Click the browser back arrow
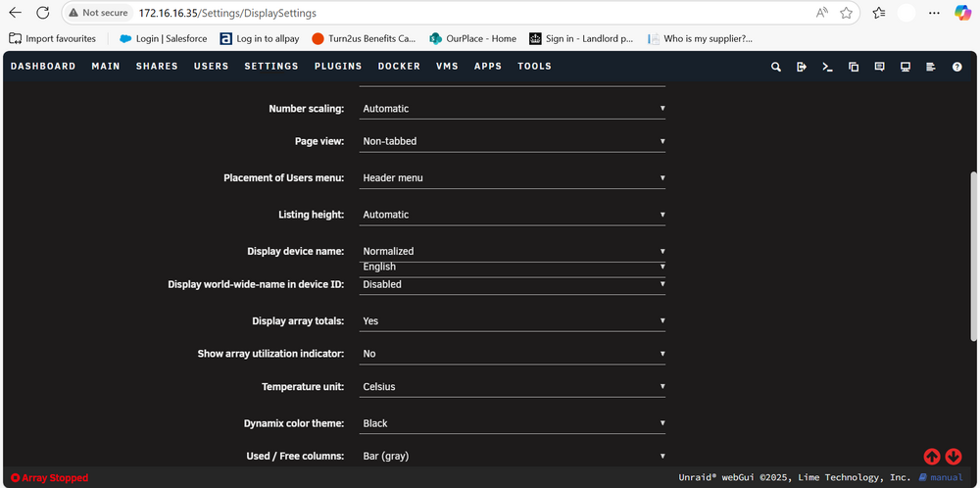Screen dimensions: 980x488 pyautogui.click(x=15, y=13)
